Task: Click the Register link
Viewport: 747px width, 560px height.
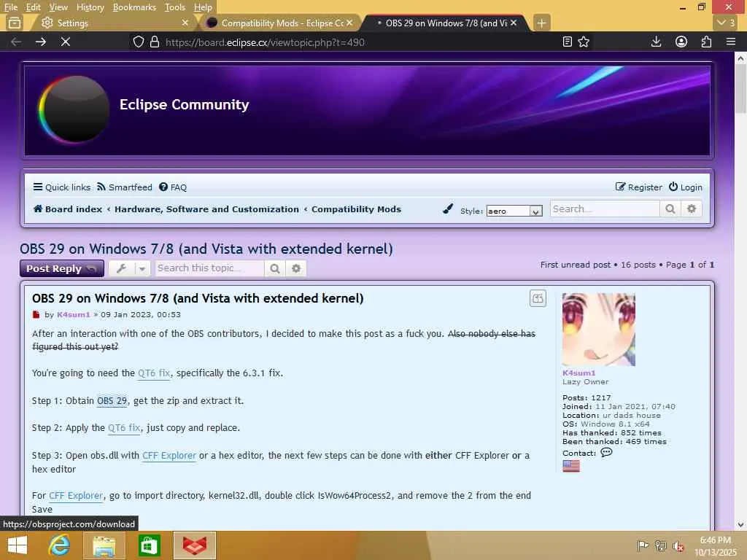Action: point(639,187)
